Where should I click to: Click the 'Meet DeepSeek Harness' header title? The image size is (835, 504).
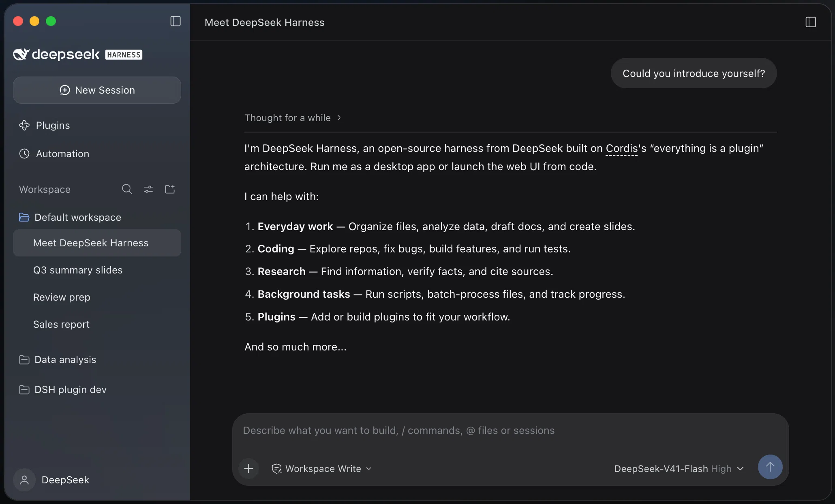(x=264, y=22)
